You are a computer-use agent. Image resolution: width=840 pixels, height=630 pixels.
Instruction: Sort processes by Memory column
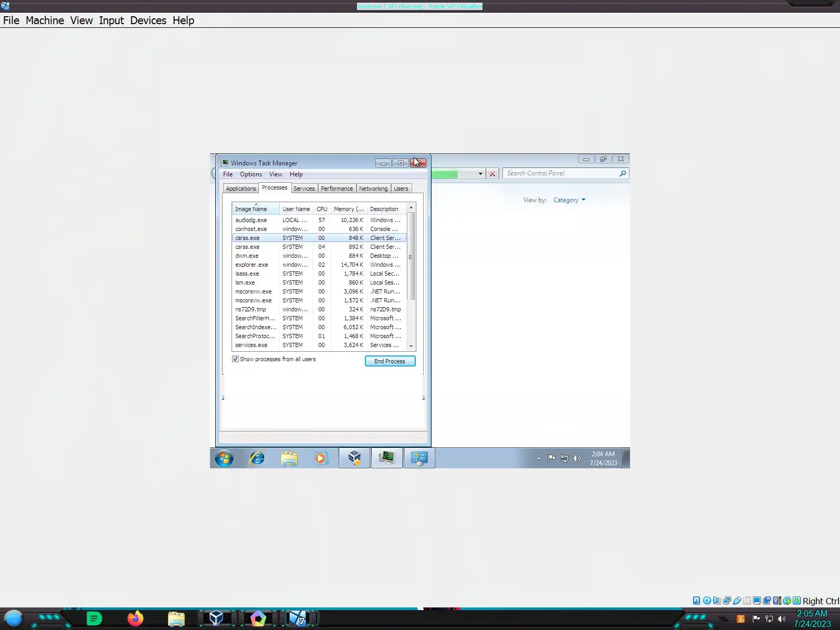tap(349, 209)
